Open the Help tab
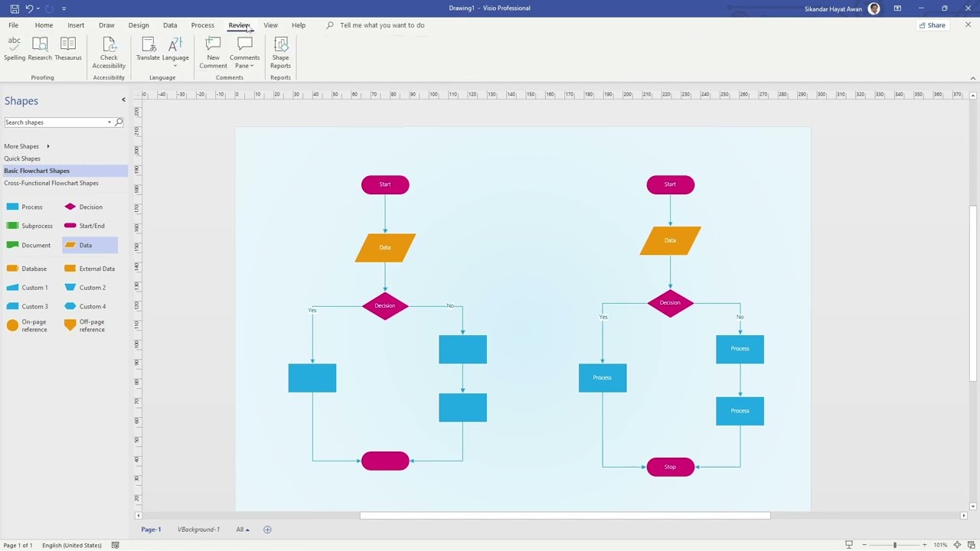Screen dimensions: 980x551 [299, 25]
